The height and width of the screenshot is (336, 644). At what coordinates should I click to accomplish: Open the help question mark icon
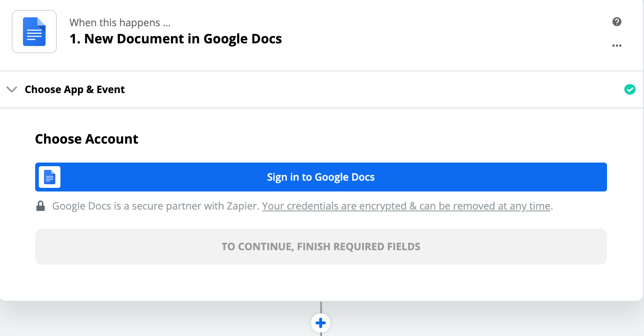617,22
